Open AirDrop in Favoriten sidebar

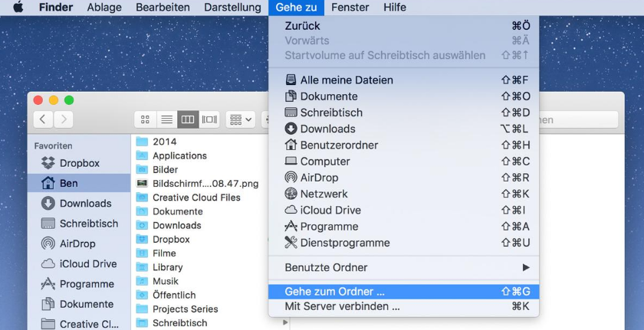pyautogui.click(x=79, y=243)
